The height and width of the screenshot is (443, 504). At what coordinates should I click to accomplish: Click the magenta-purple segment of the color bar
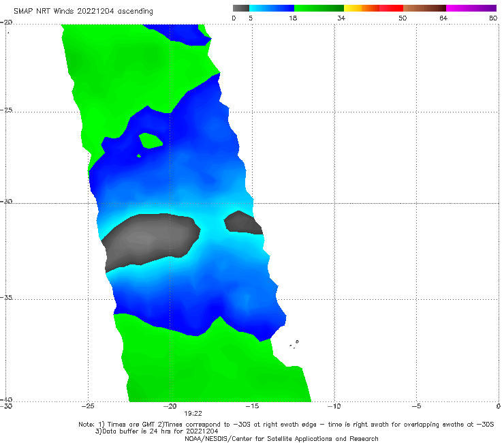pos(471,8)
